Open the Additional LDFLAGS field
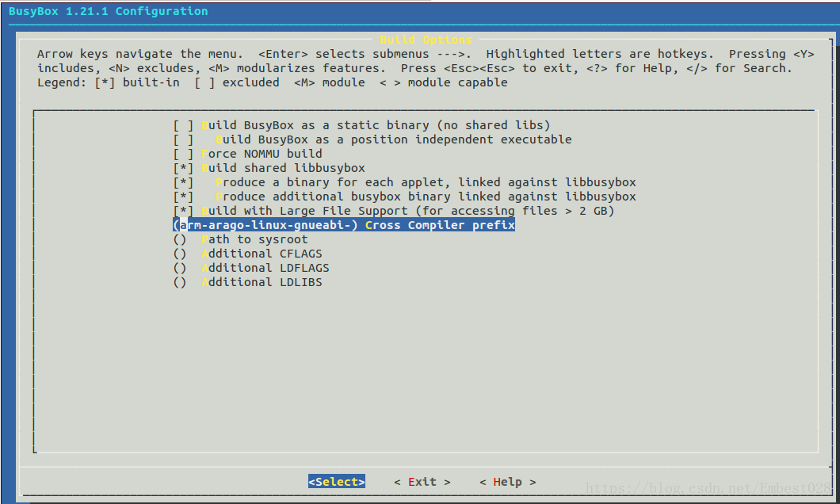This screenshot has width=840, height=504. (251, 268)
